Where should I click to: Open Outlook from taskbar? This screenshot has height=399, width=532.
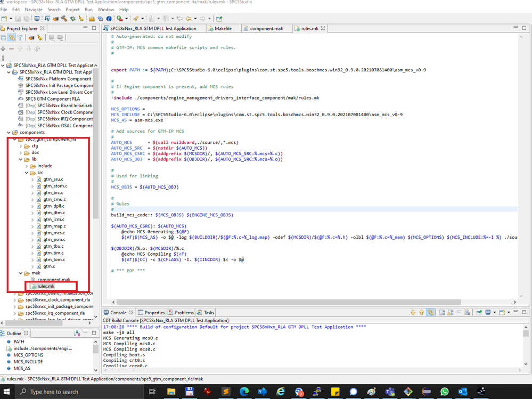(x=462, y=392)
